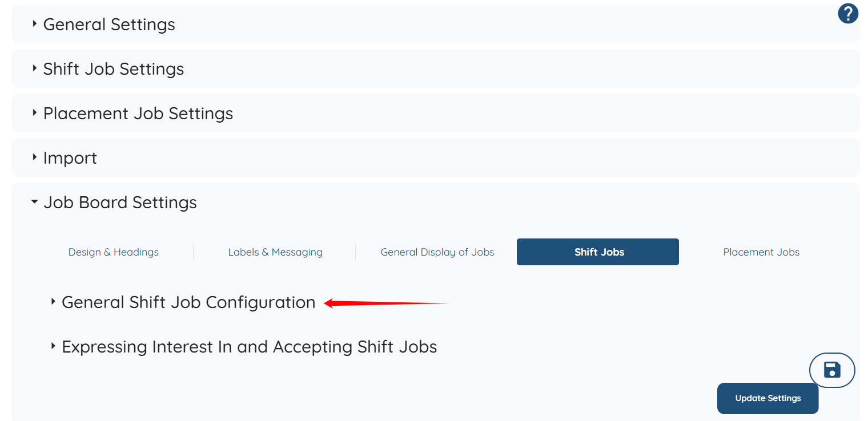
Task: Click the General Settings triangle arrow
Action: tap(35, 24)
